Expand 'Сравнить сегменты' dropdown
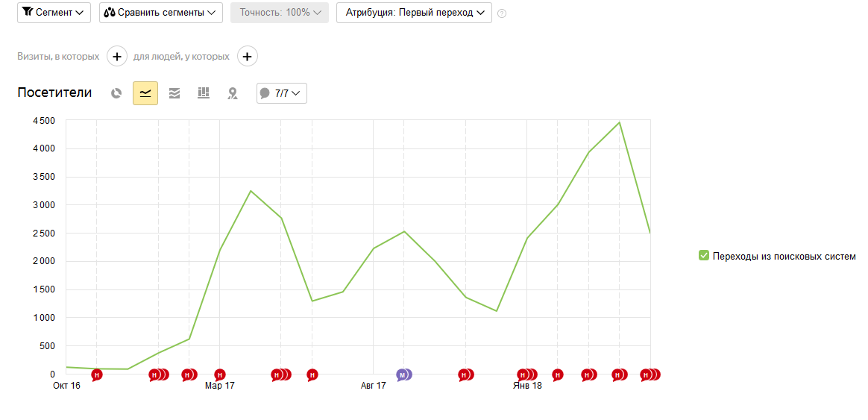Image resolution: width=868 pixels, height=420 pixels. pos(160,12)
